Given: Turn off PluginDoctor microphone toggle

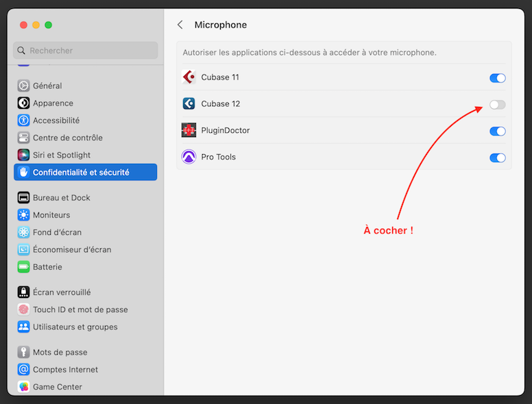Looking at the screenshot, I should [497, 131].
